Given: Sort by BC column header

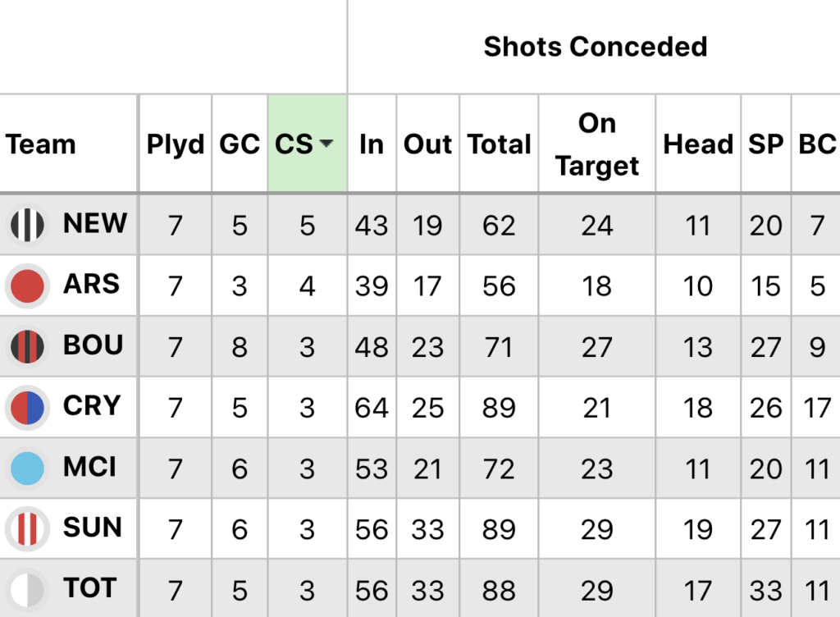Looking at the screenshot, I should pyautogui.click(x=816, y=144).
